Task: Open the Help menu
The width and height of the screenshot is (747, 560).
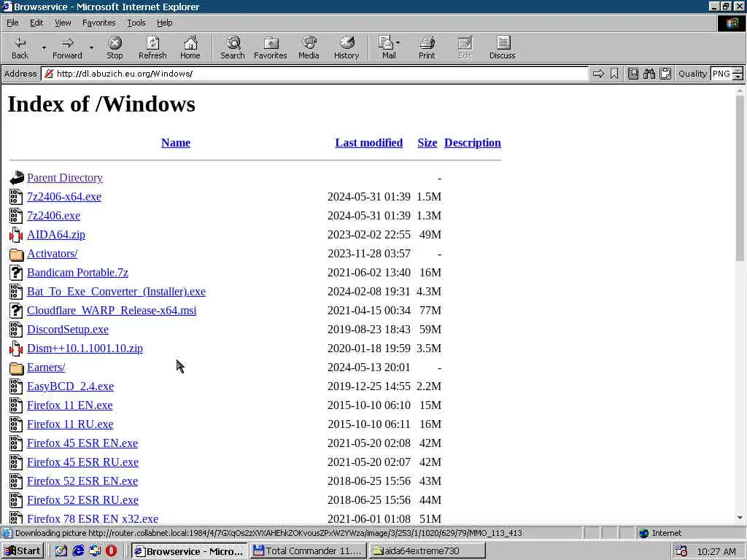Action: [164, 23]
